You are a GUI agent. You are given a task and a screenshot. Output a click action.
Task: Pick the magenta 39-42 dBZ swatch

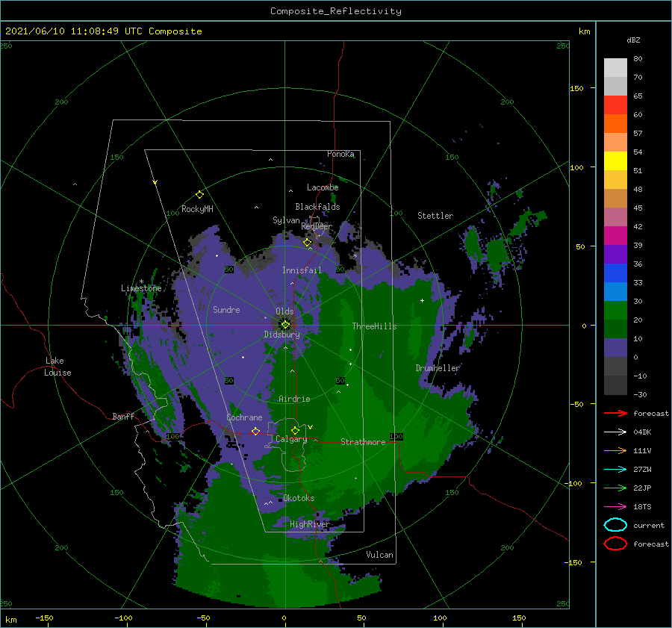coord(615,236)
